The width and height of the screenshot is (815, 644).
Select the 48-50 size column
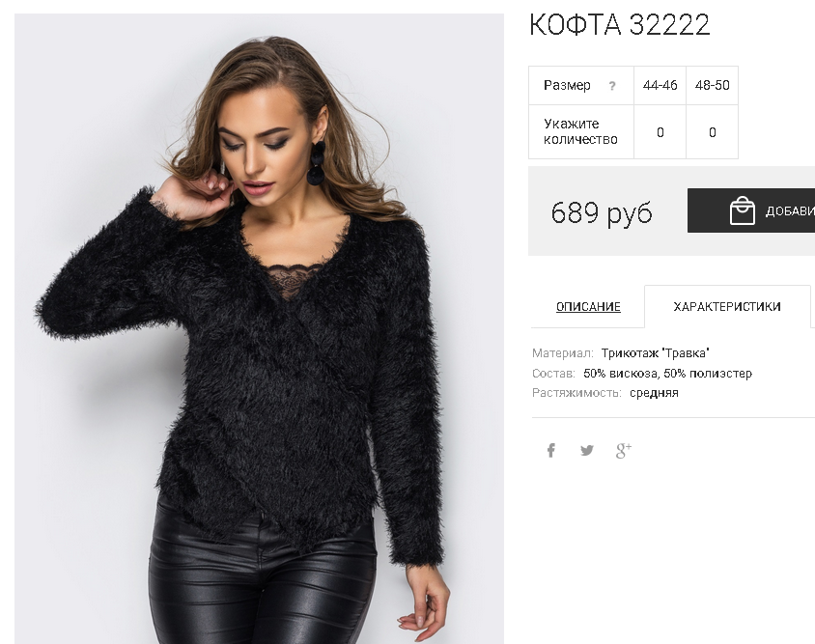tap(712, 85)
